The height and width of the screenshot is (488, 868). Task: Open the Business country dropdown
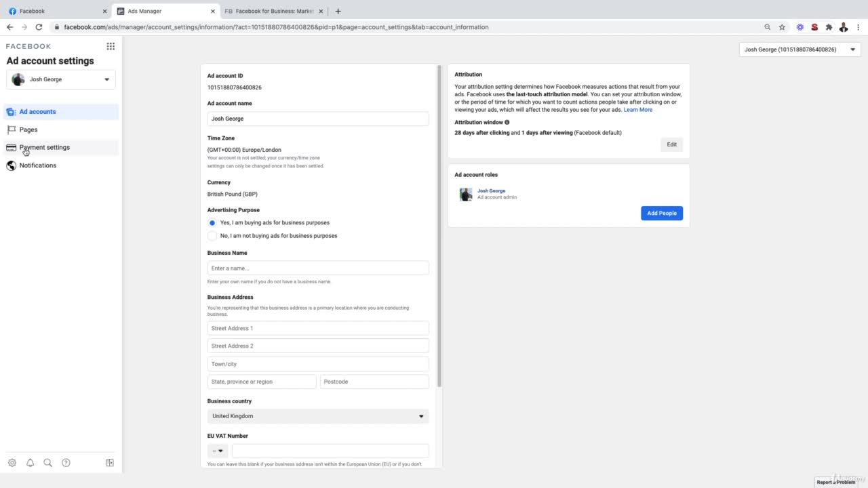tap(318, 416)
